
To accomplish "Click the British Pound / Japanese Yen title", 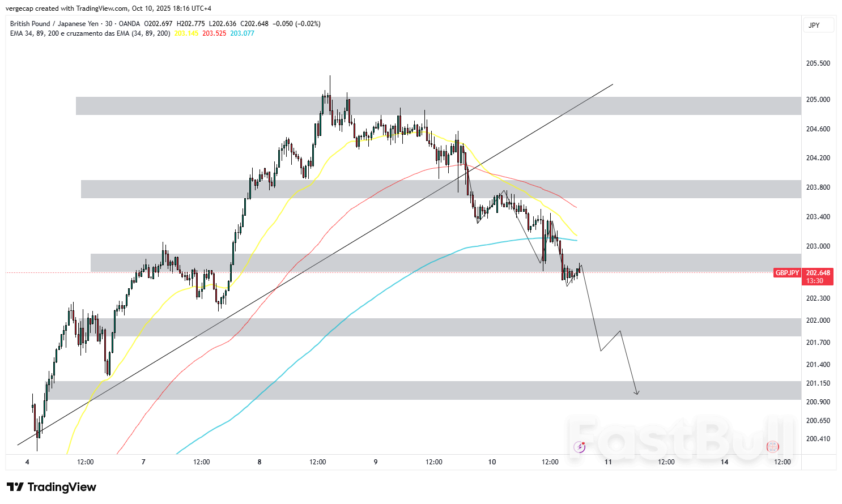I will pyautogui.click(x=54, y=24).
